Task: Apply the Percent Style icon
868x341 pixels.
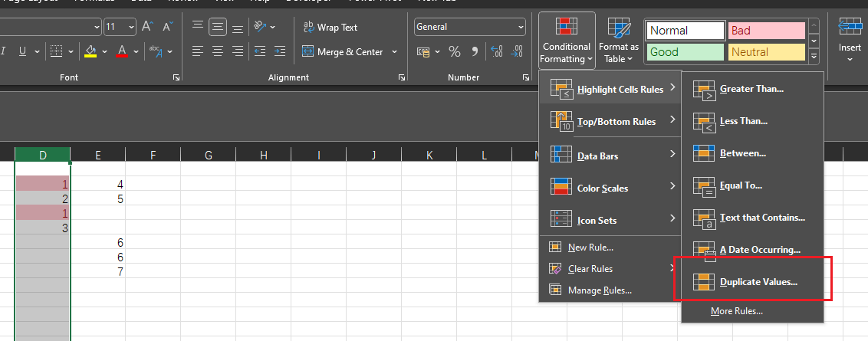Action: (455, 52)
